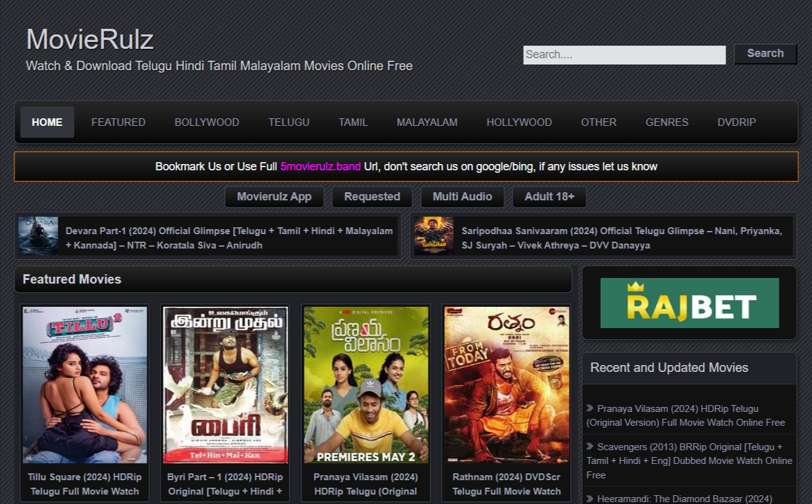Click the Featured Movies heading
This screenshot has width=812, height=504.
[x=72, y=279]
